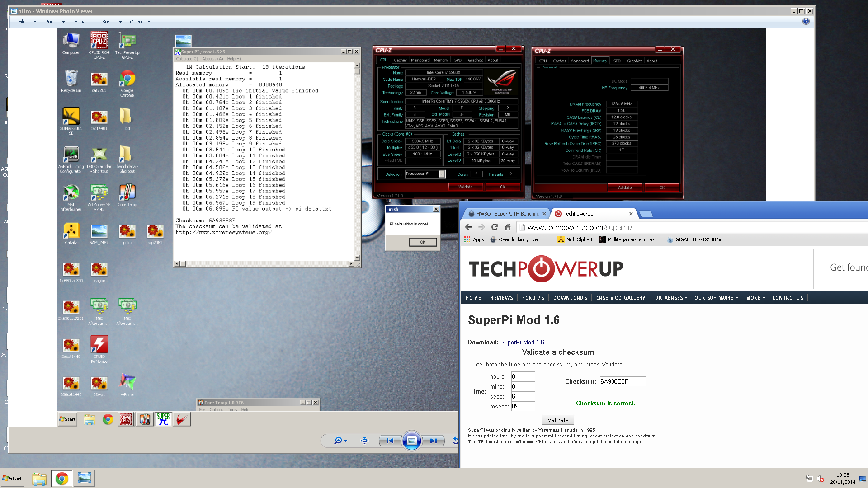Click the Windows Start button
Image resolution: width=868 pixels, height=488 pixels.
(12, 479)
